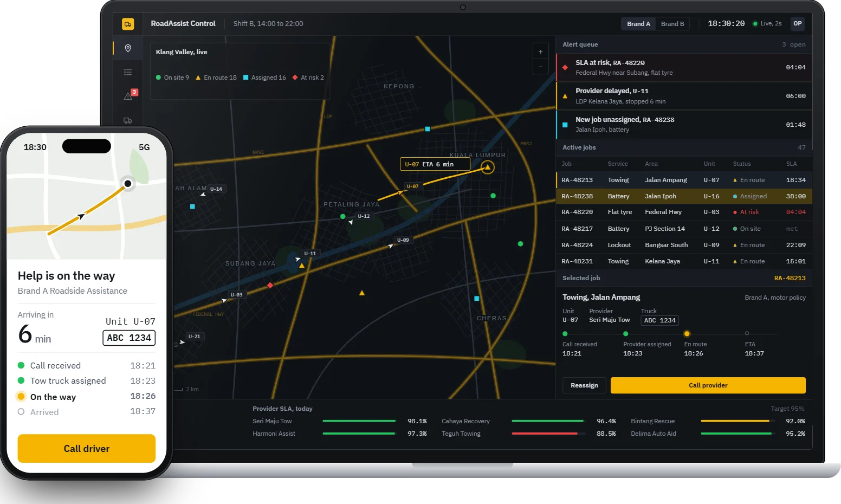Open the list view icon in sidebar

pyautogui.click(x=128, y=72)
